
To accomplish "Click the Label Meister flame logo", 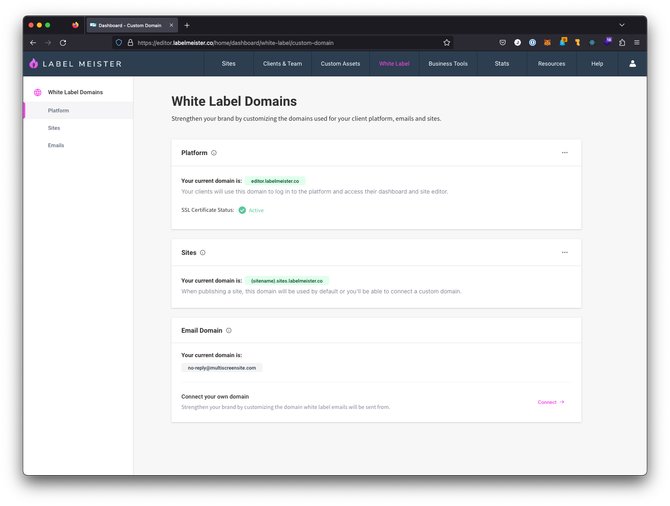I will click(34, 64).
